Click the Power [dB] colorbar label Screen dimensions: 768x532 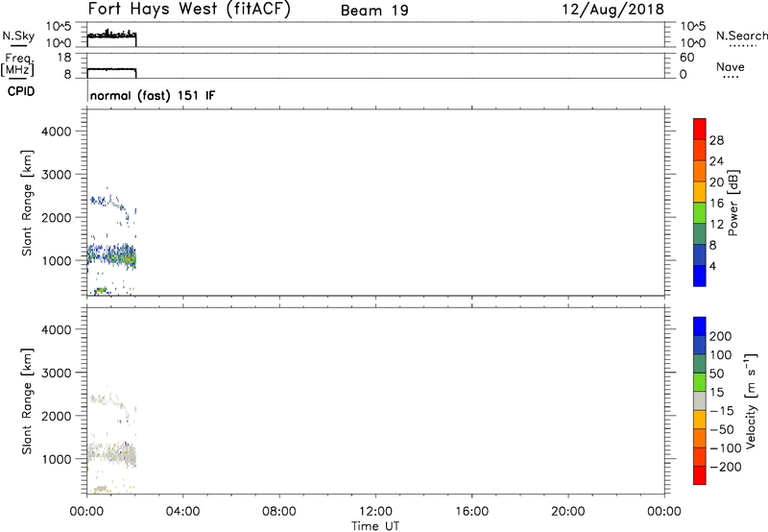click(x=733, y=204)
